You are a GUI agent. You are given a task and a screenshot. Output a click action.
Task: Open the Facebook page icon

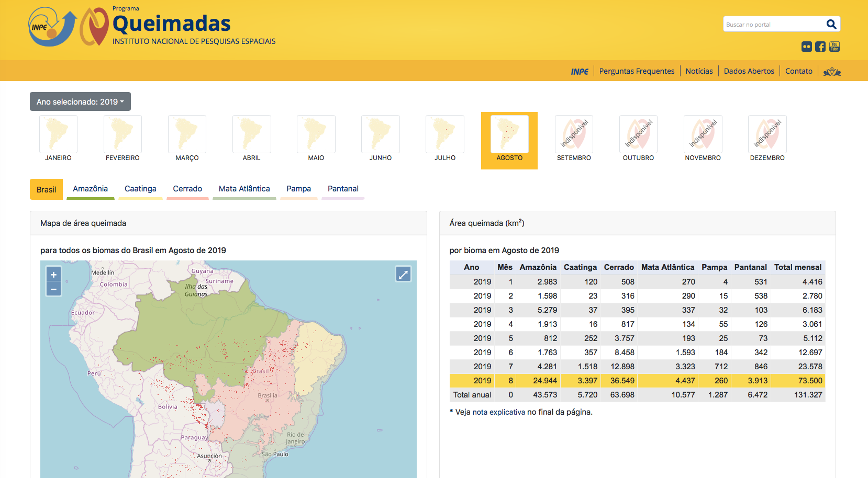pos(820,47)
